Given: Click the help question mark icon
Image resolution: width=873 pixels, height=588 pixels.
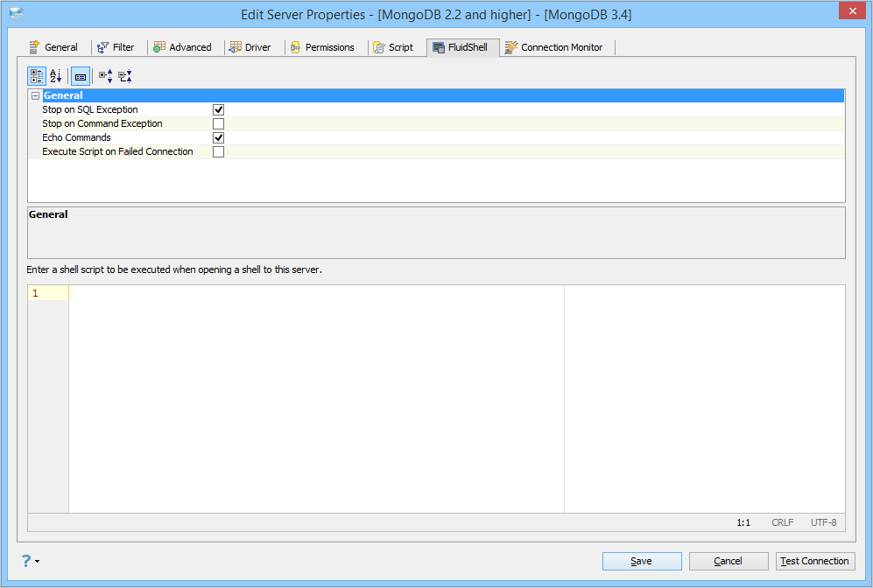Looking at the screenshot, I should (x=26, y=561).
